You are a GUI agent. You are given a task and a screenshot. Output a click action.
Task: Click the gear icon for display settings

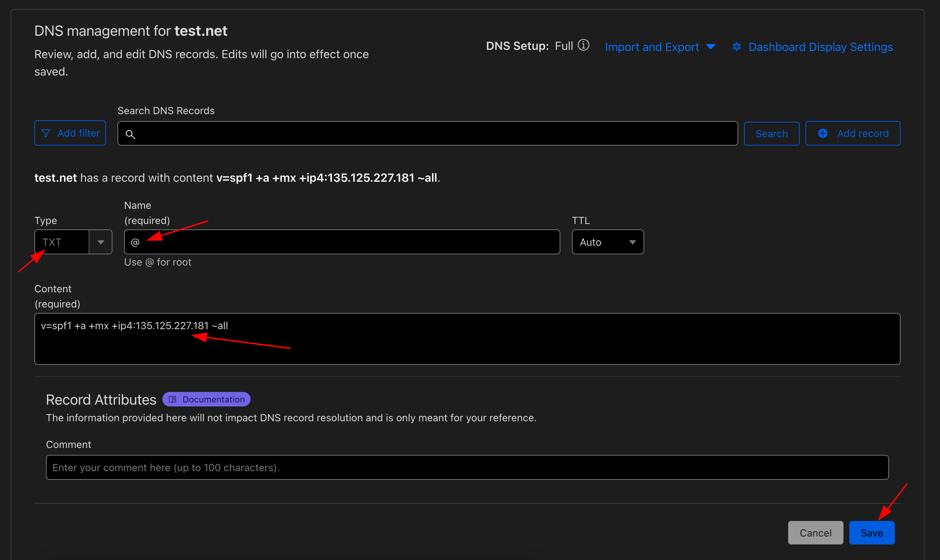pos(736,47)
